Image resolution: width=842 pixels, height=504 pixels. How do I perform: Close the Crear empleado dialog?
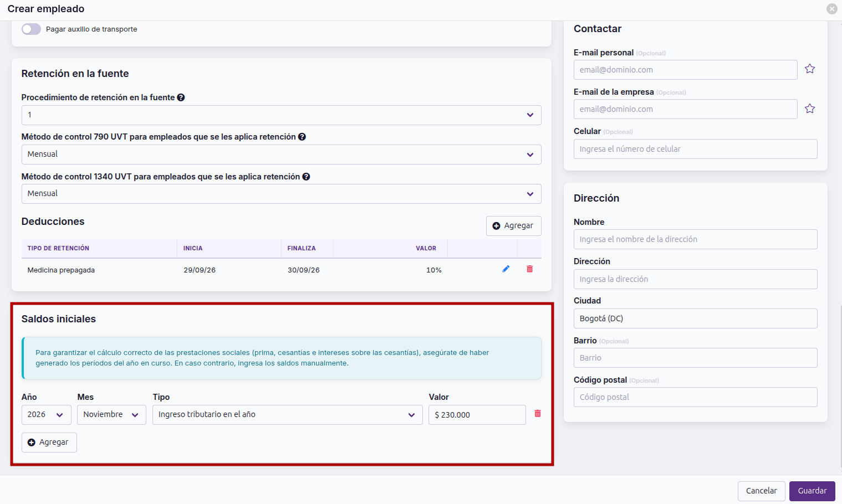(831, 9)
